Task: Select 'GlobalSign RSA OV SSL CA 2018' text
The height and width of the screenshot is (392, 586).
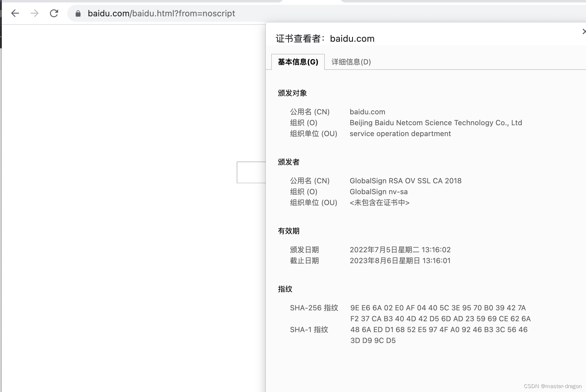Action: (x=406, y=181)
